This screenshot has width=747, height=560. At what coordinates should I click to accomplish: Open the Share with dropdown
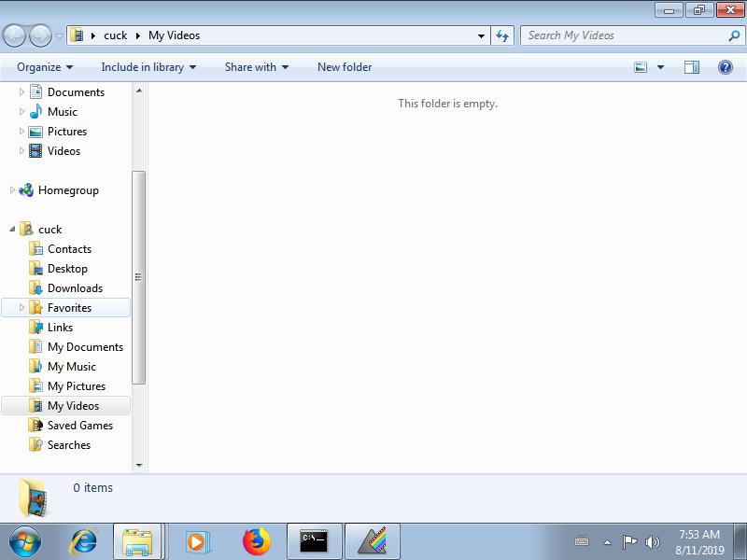257,67
